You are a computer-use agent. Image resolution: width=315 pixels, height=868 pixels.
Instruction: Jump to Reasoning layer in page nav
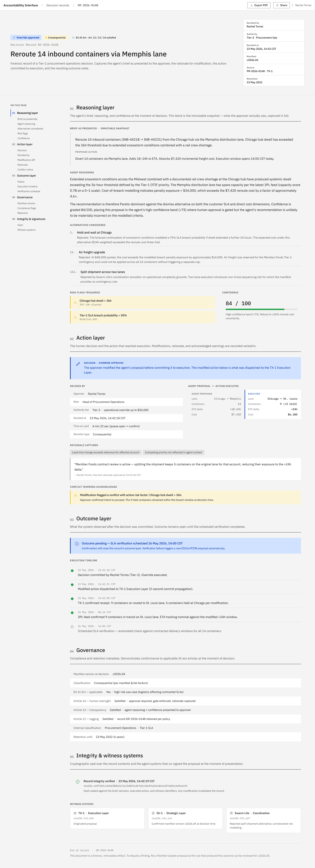[27, 113]
